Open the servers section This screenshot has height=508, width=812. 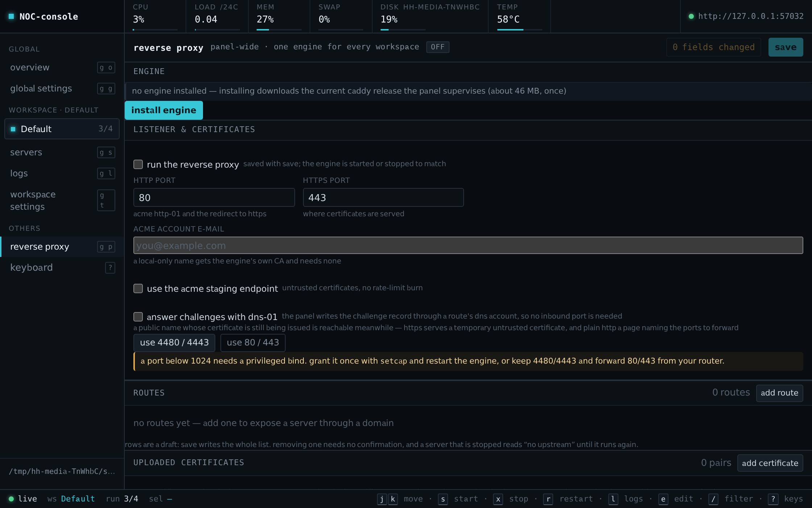pyautogui.click(x=62, y=152)
